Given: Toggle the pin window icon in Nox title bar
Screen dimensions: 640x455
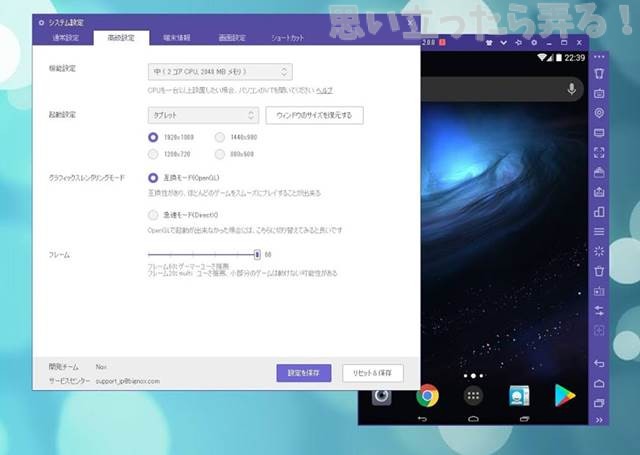Looking at the screenshot, I should [518, 42].
